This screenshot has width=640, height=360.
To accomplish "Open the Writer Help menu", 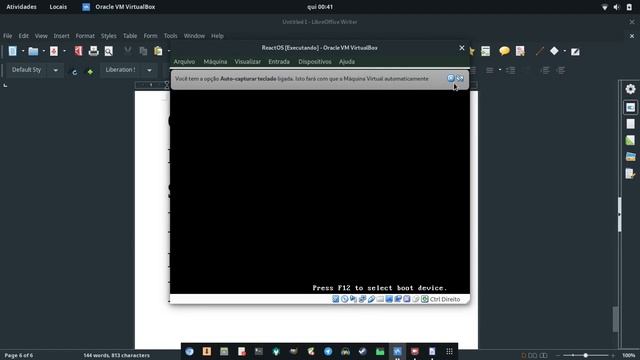I will [217, 36].
